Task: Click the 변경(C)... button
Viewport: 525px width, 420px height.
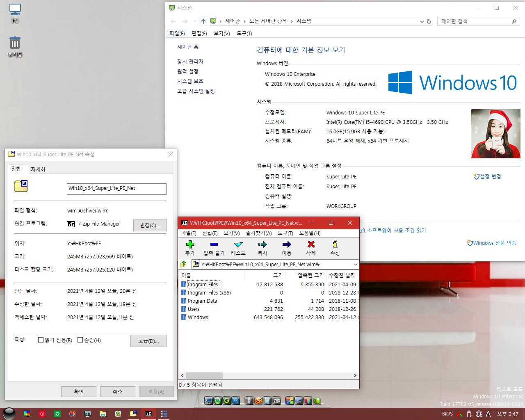Action: [150, 225]
